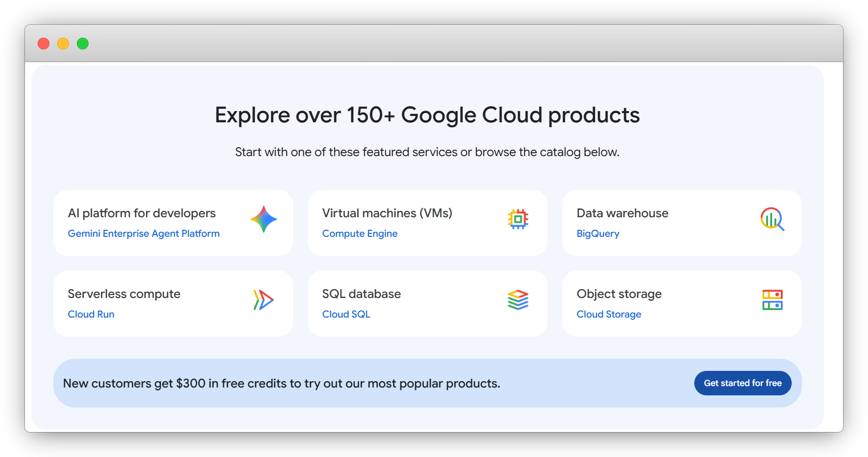Click the Cloud Storage buckets icon
The width and height of the screenshot is (868, 457).
[773, 300]
